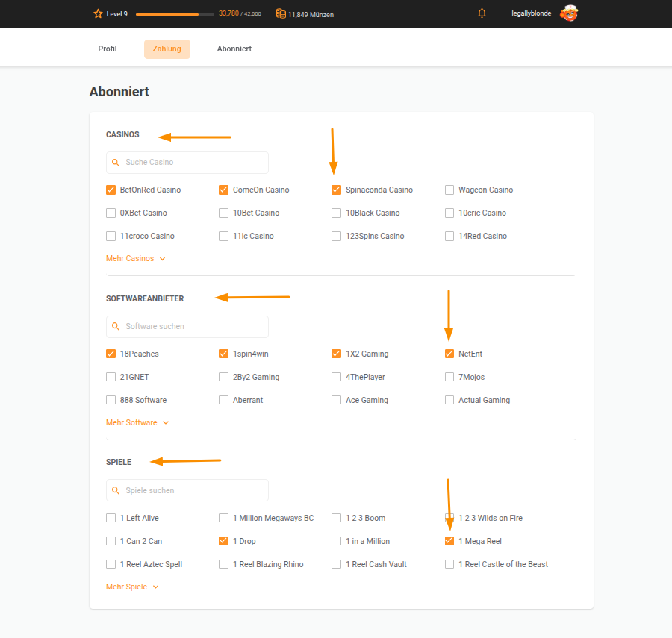Focus the Spiele suchen search field

187,490
